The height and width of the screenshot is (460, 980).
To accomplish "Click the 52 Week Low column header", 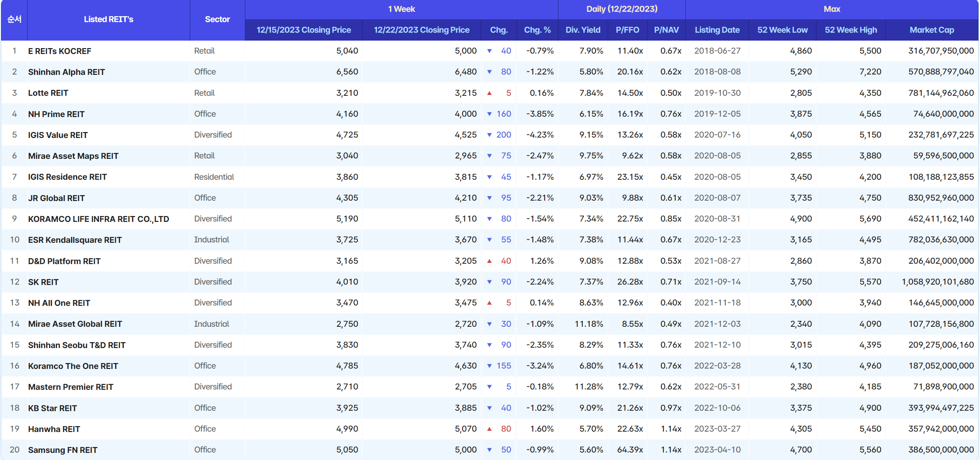I will (x=782, y=30).
